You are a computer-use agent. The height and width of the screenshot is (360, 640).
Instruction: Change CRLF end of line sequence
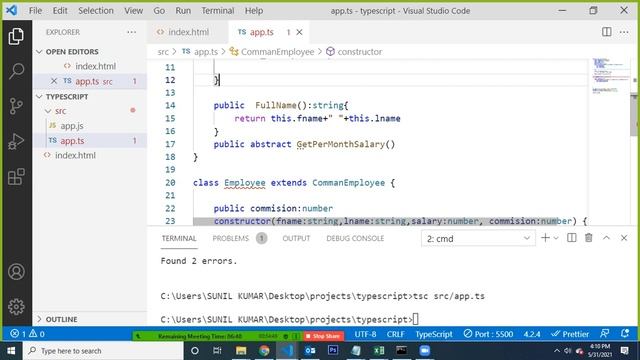395,334
